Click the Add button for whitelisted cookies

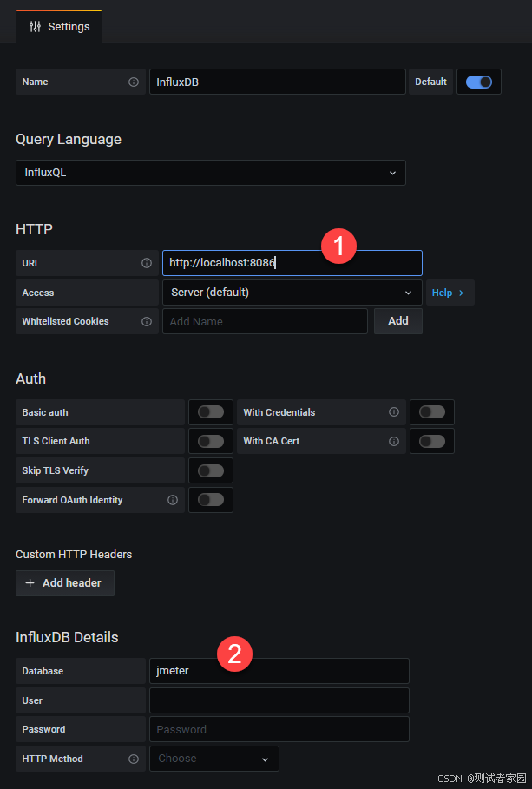[398, 321]
